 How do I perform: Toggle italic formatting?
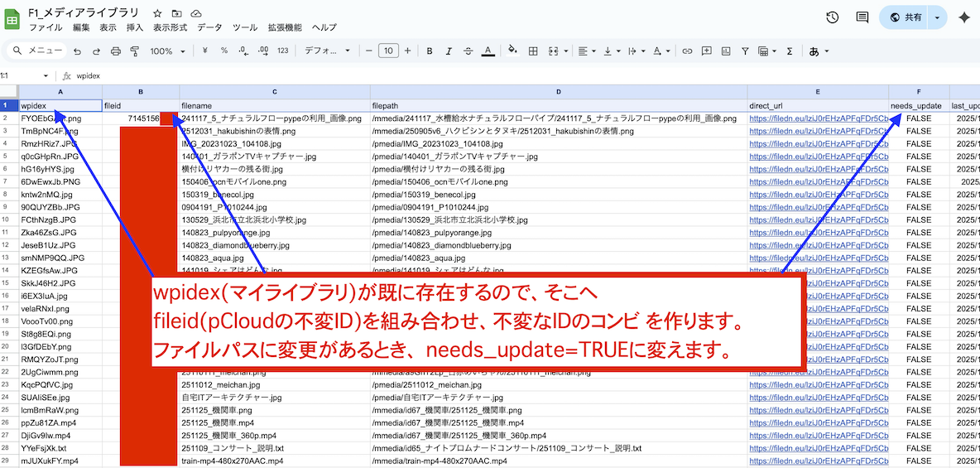(449, 51)
